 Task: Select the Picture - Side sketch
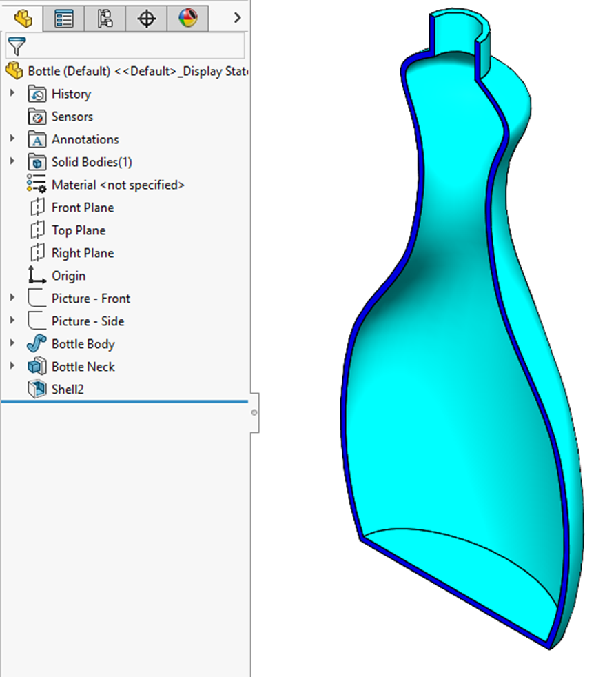click(88, 321)
